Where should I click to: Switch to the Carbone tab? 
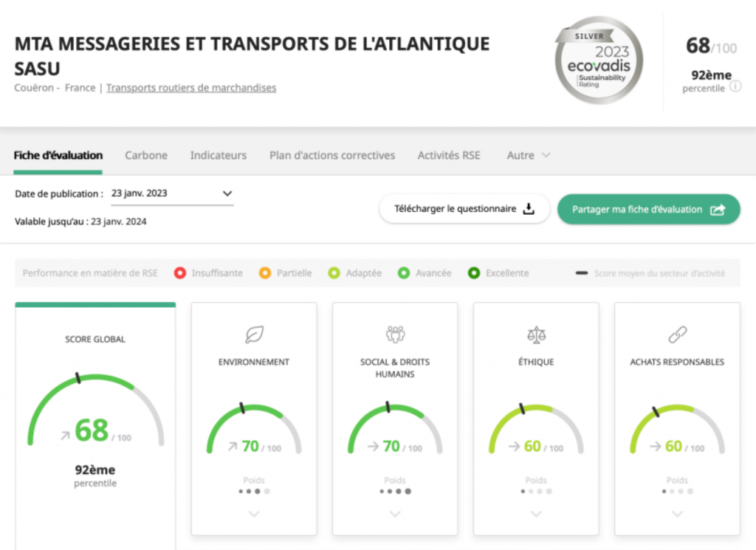coord(146,155)
